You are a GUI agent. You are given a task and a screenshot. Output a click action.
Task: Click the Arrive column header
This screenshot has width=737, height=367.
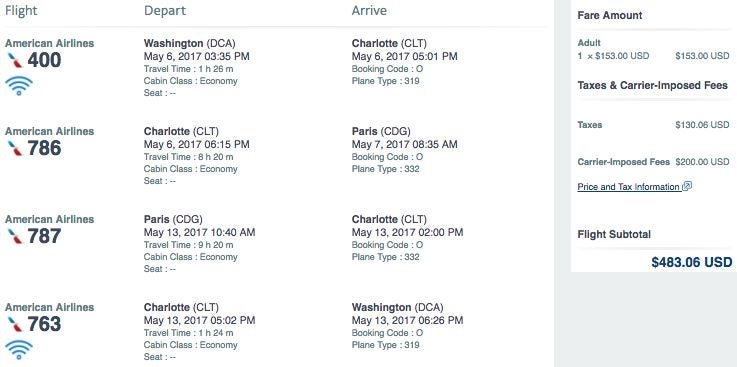tap(369, 11)
